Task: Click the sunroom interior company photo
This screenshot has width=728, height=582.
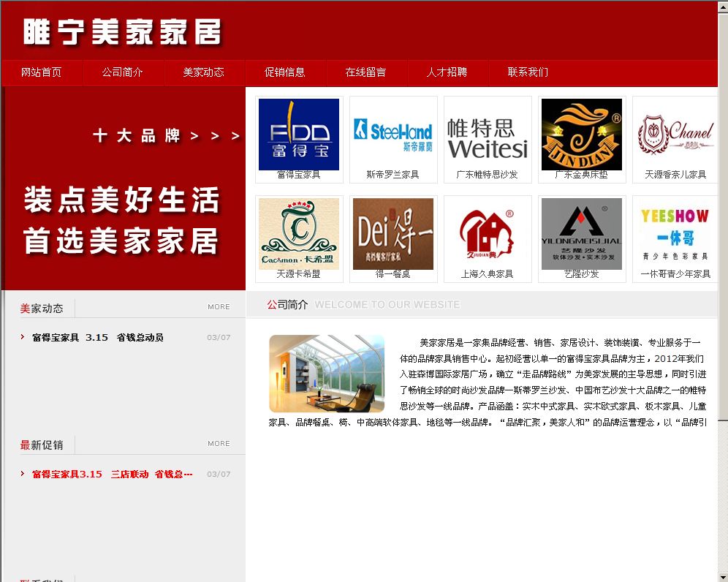Action: 327,374
